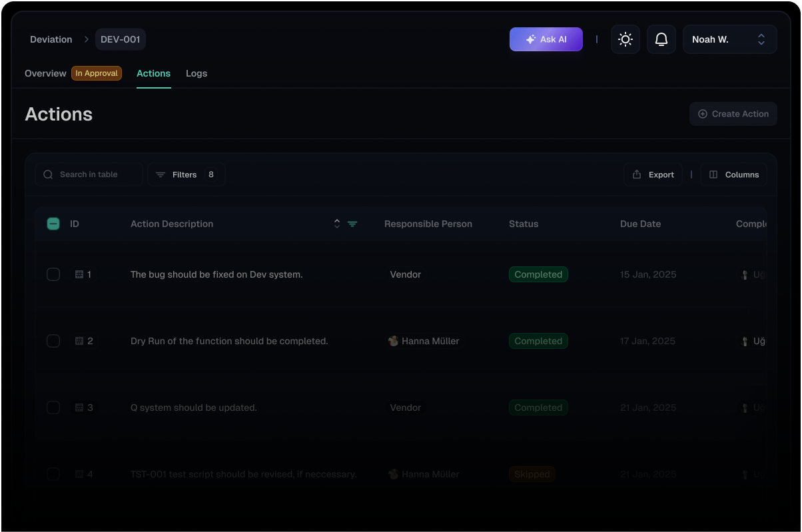Open the Noah W. user dropdown

click(x=729, y=39)
